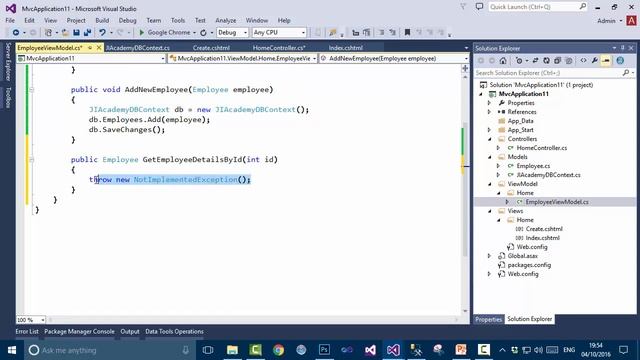Switch to the JIAcademyDBContext.cs tab
640x360 pixels.
[138, 48]
